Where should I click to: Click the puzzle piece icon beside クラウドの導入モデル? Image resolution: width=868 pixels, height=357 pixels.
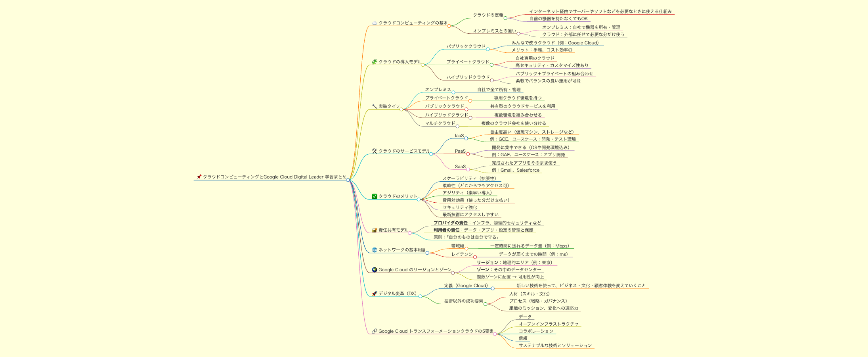(375, 62)
